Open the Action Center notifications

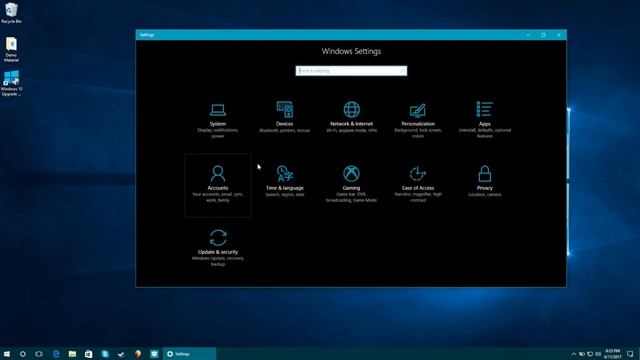[x=631, y=354]
